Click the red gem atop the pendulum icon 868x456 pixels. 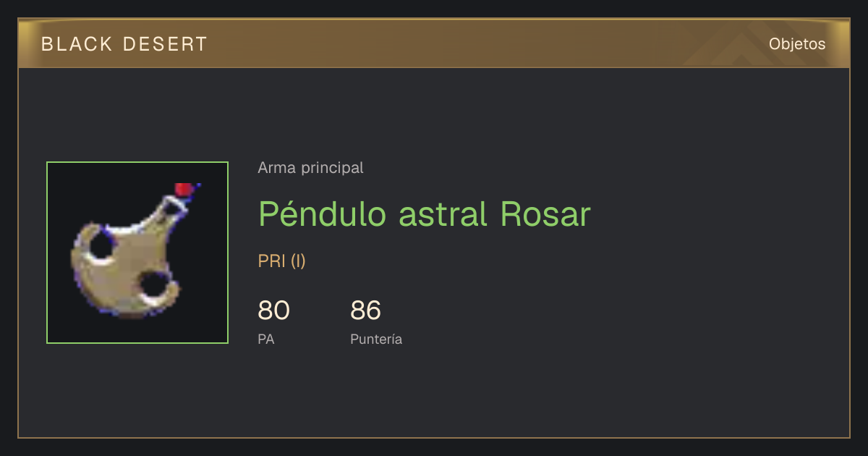pos(184,190)
